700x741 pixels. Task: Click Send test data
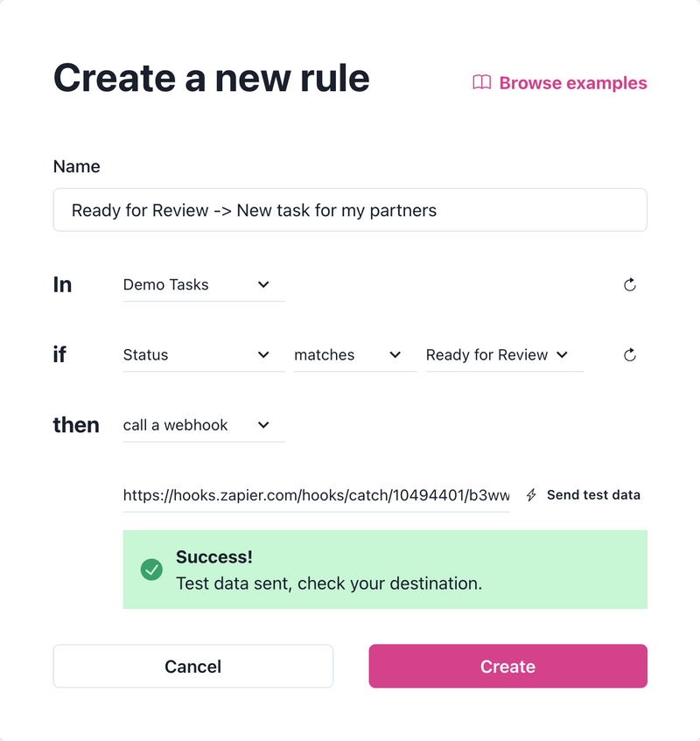(x=592, y=494)
